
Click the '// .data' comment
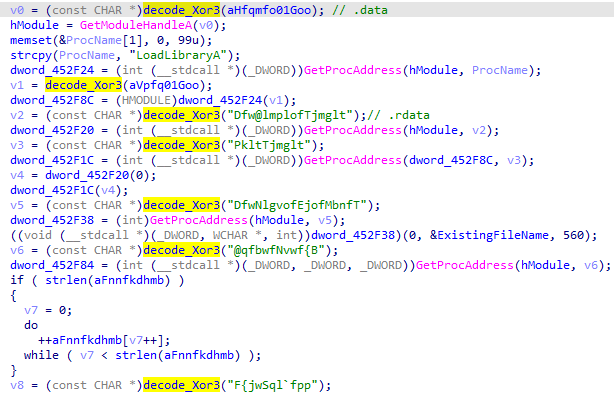(360, 10)
